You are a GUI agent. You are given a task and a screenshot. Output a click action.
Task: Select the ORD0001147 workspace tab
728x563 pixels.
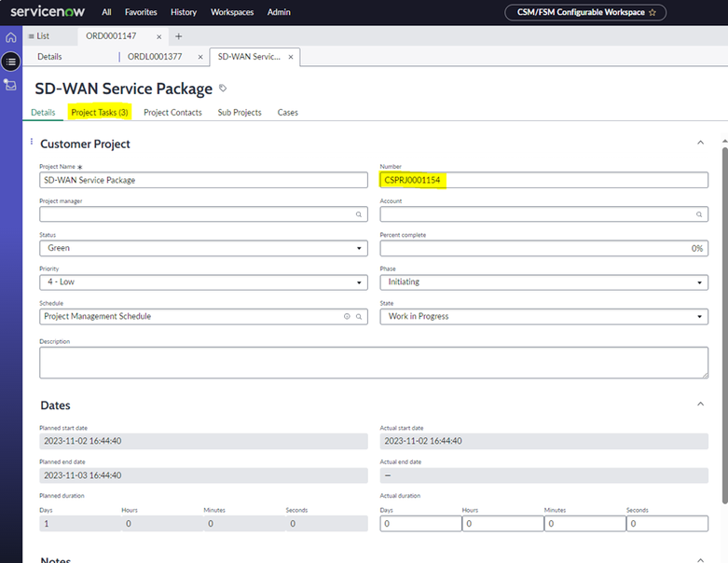(111, 36)
